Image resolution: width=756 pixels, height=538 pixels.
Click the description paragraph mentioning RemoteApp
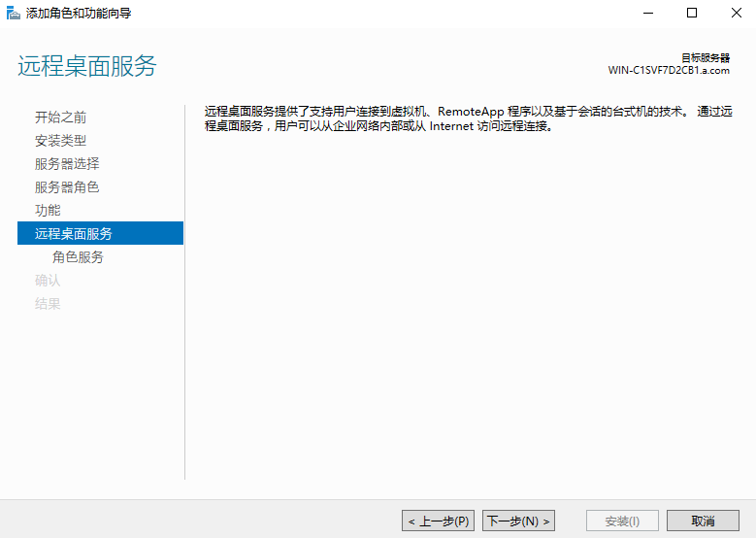click(x=468, y=118)
